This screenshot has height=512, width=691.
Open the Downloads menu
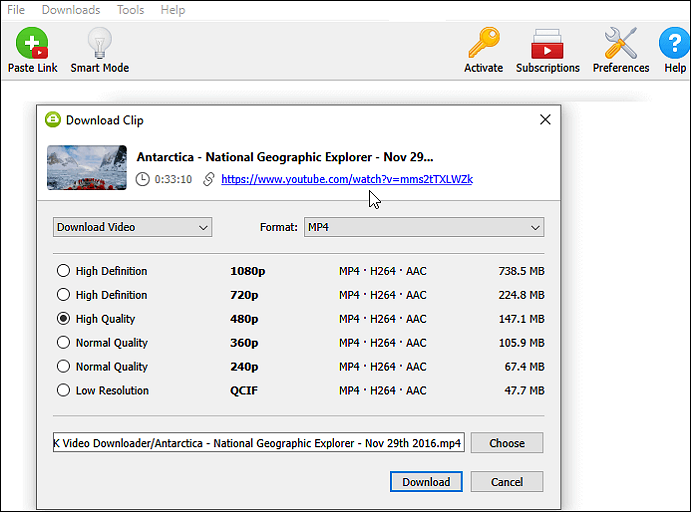(70, 10)
